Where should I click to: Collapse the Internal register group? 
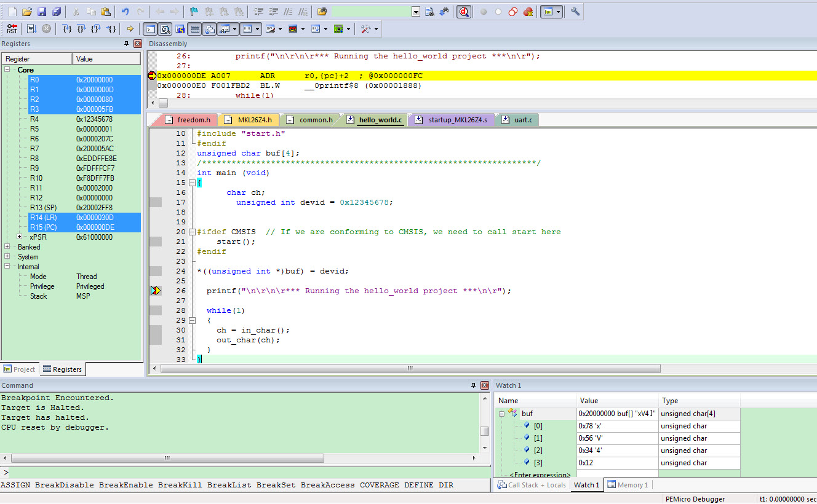click(7, 267)
